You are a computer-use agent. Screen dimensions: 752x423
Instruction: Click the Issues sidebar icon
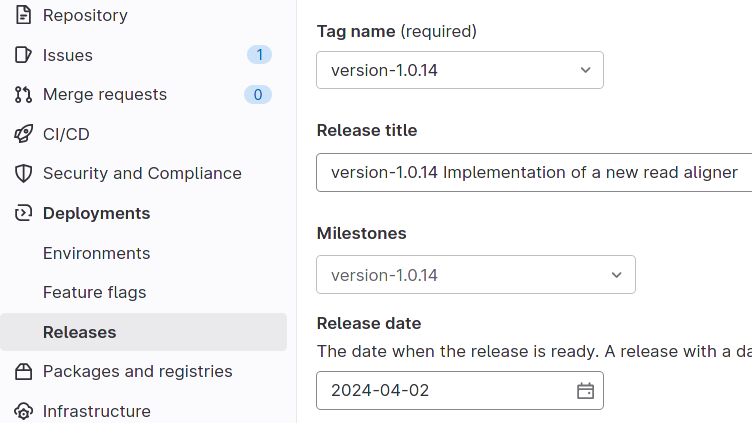point(23,55)
